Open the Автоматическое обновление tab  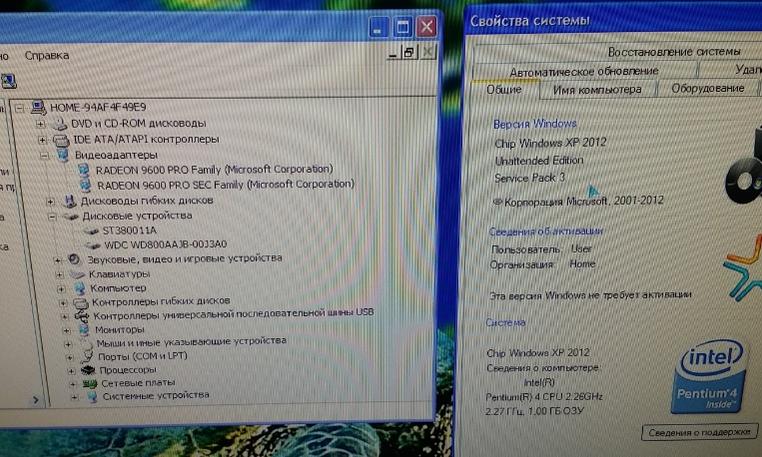point(584,71)
